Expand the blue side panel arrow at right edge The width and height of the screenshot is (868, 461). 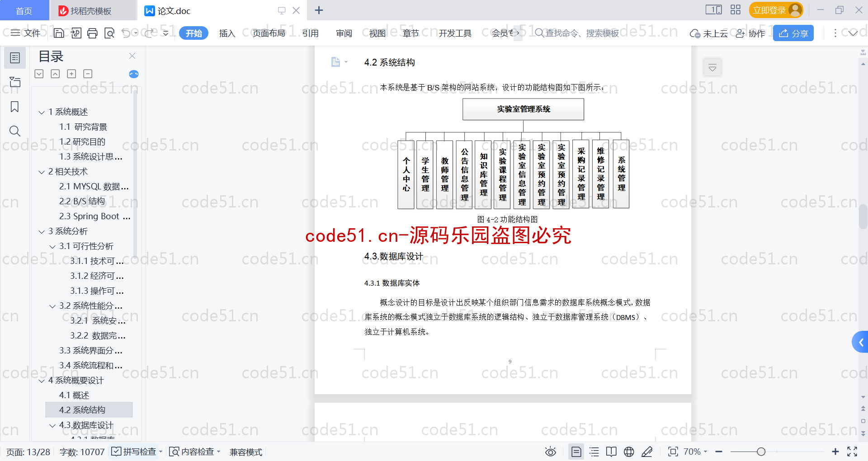point(860,342)
